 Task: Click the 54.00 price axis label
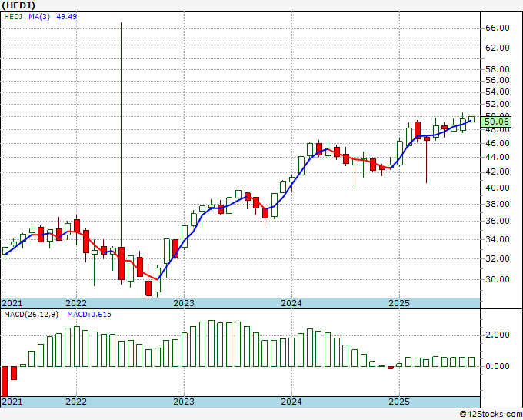click(498, 92)
